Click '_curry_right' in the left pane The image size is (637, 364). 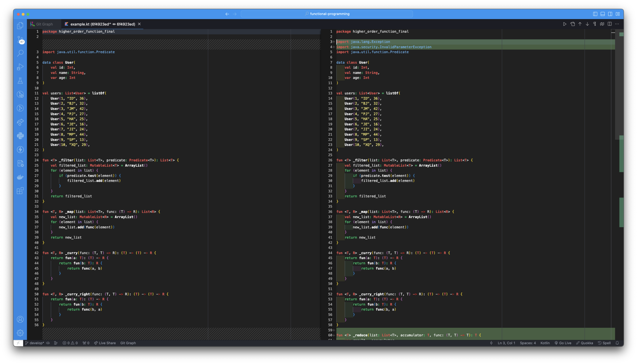pos(77,294)
